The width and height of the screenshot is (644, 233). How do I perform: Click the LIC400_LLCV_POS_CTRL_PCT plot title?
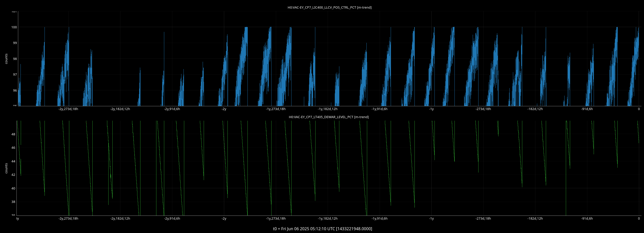point(329,8)
